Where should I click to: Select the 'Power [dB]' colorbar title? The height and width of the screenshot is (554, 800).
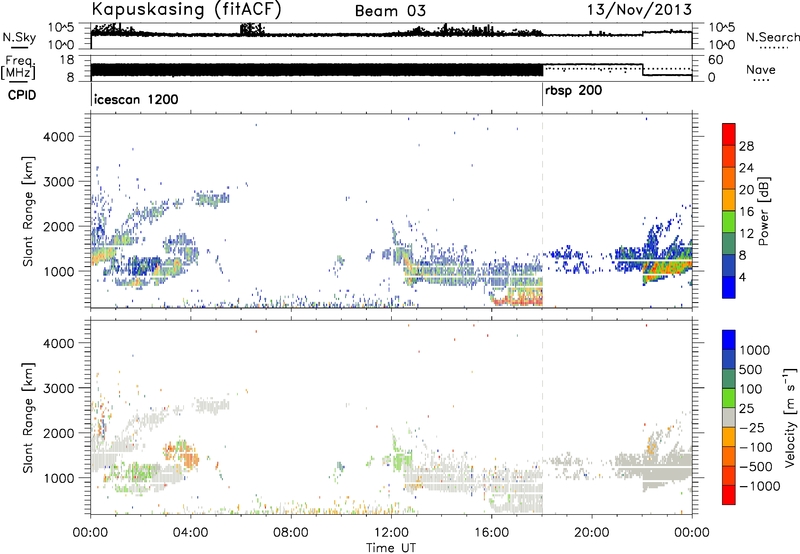point(763,211)
